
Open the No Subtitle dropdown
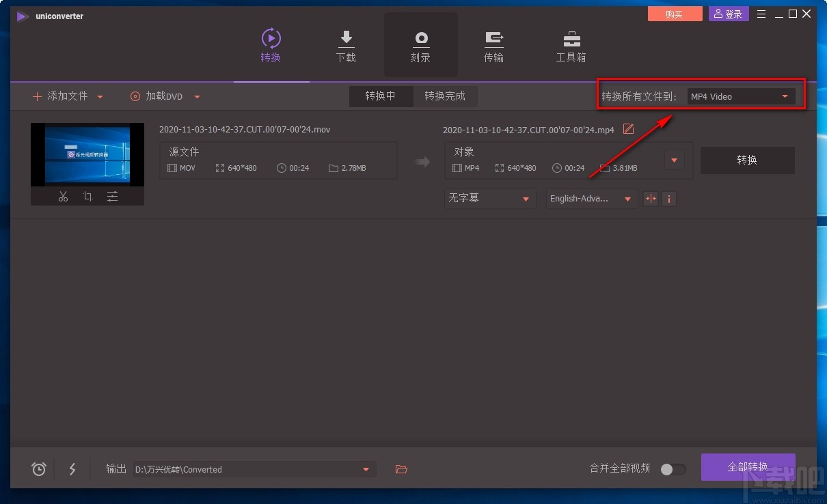pyautogui.click(x=490, y=199)
